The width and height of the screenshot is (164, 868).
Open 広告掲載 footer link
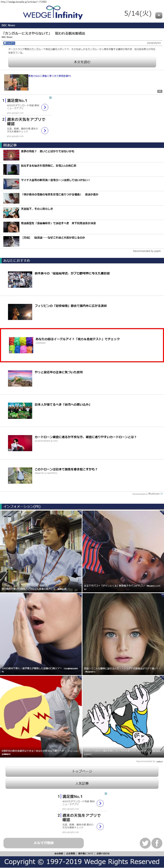[71, 853]
